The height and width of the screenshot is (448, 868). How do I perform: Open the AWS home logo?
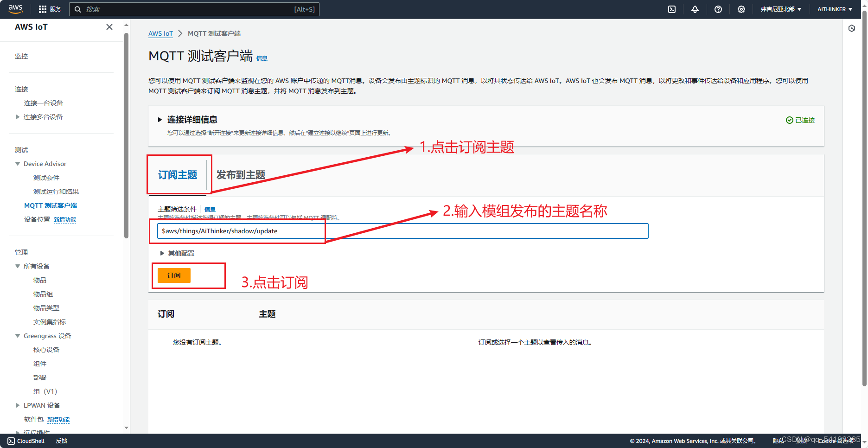[15, 9]
